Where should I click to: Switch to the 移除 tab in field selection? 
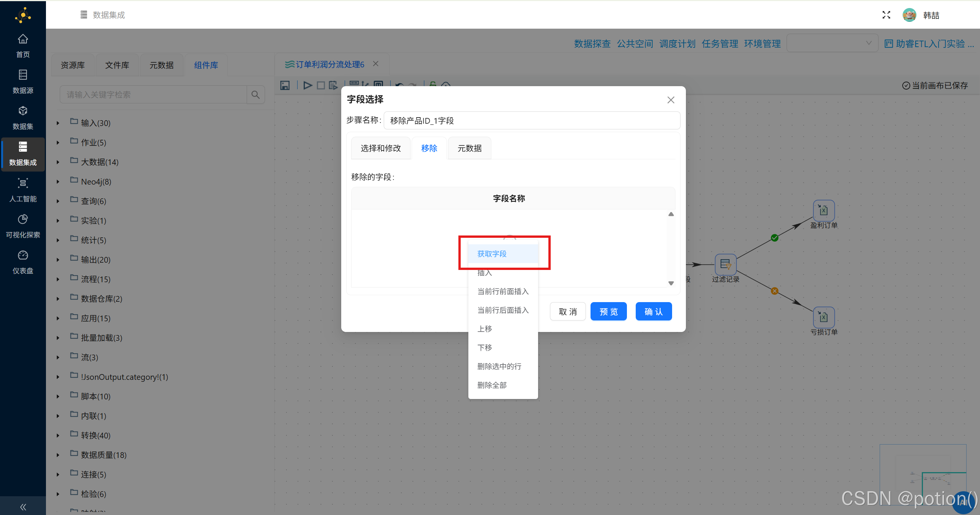pos(429,148)
